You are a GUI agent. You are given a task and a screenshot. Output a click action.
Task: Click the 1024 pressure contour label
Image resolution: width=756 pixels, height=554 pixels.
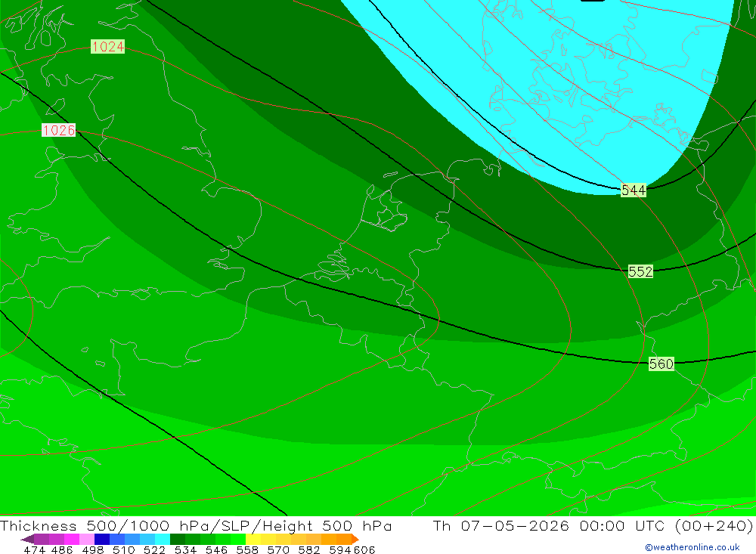point(107,46)
